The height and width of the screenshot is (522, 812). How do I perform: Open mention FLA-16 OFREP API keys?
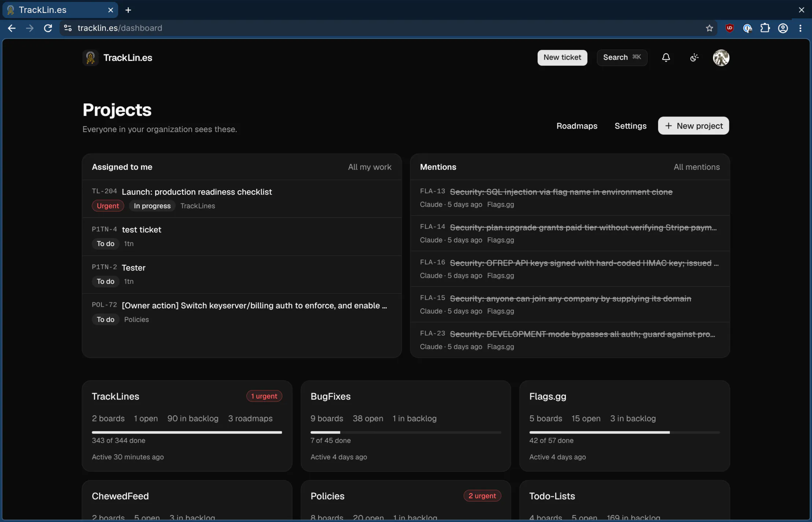570,268
